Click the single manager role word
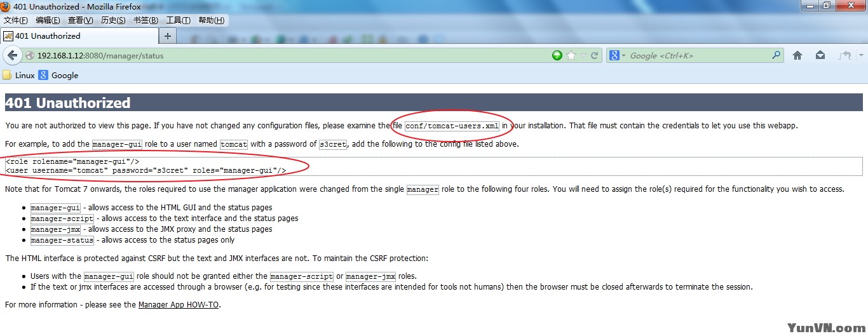This screenshot has height=336, width=868. (x=423, y=189)
